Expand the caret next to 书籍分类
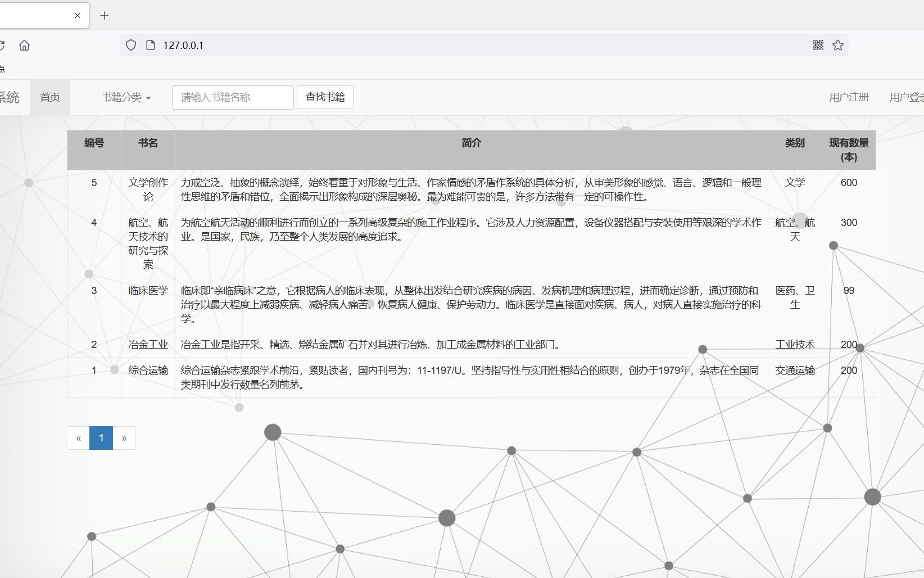Viewport: 924px width, 578px height. click(148, 97)
